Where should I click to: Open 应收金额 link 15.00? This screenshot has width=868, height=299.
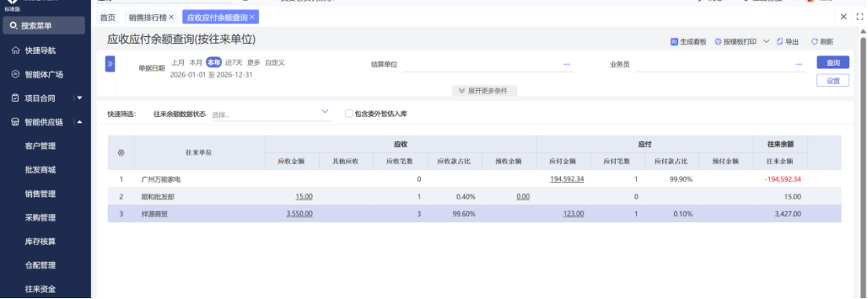tap(304, 196)
